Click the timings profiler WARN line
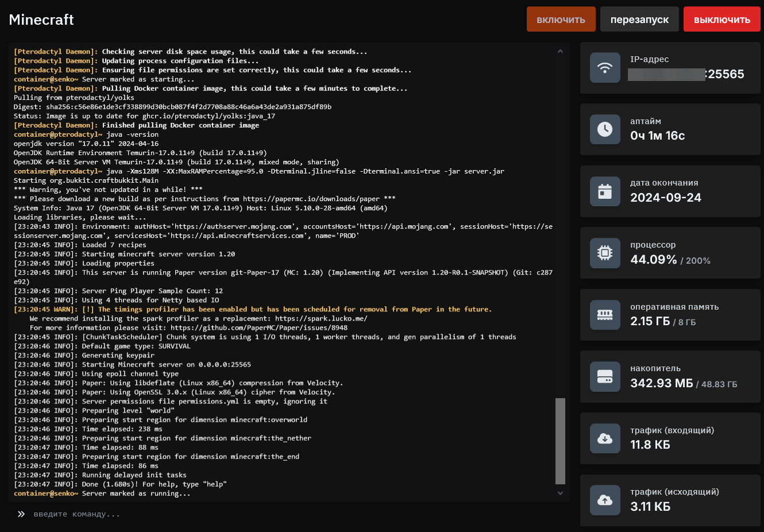This screenshot has height=532, width=764. [x=253, y=309]
